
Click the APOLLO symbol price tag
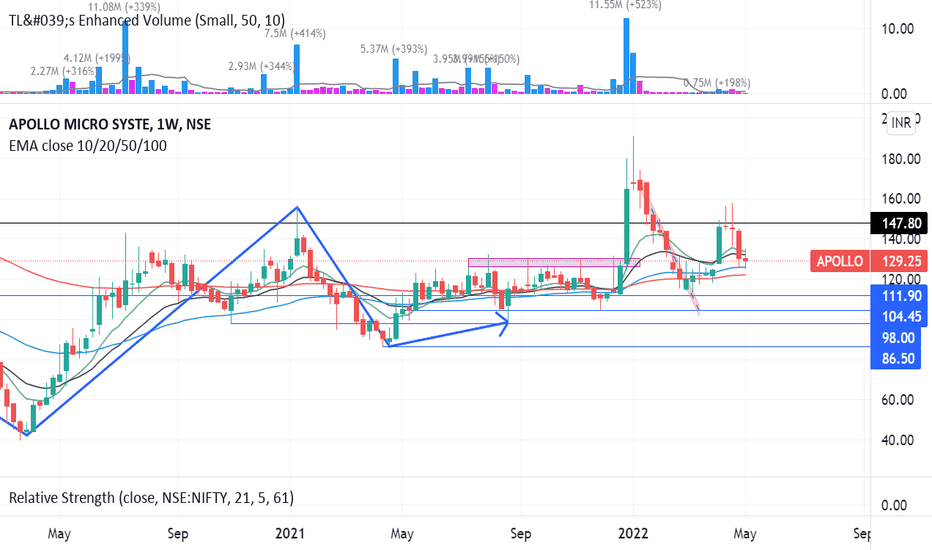839,261
